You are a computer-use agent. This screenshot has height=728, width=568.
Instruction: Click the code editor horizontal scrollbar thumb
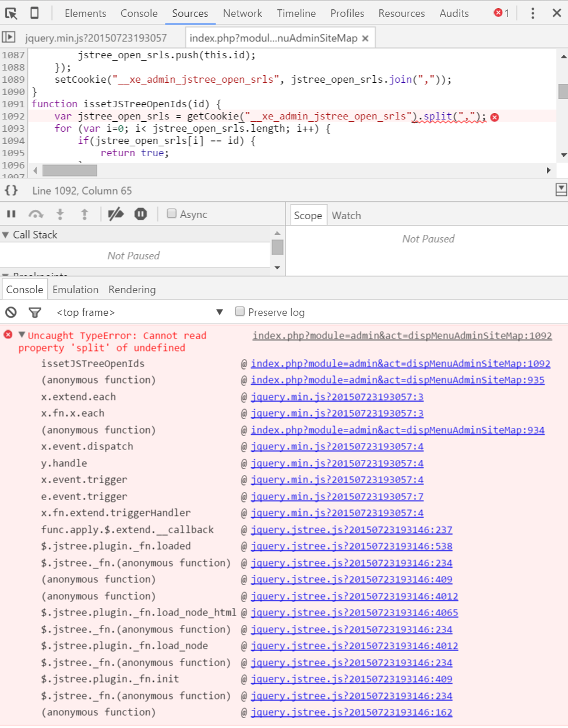coord(70,170)
